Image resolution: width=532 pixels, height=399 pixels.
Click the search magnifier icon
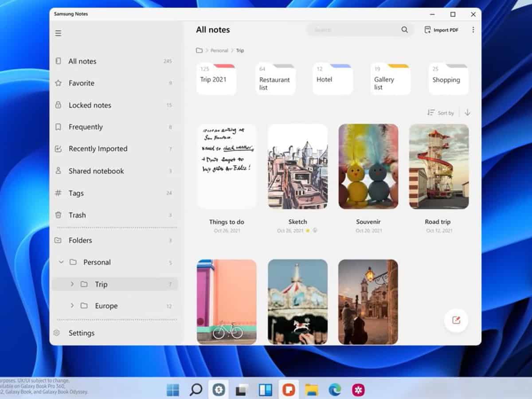click(404, 30)
